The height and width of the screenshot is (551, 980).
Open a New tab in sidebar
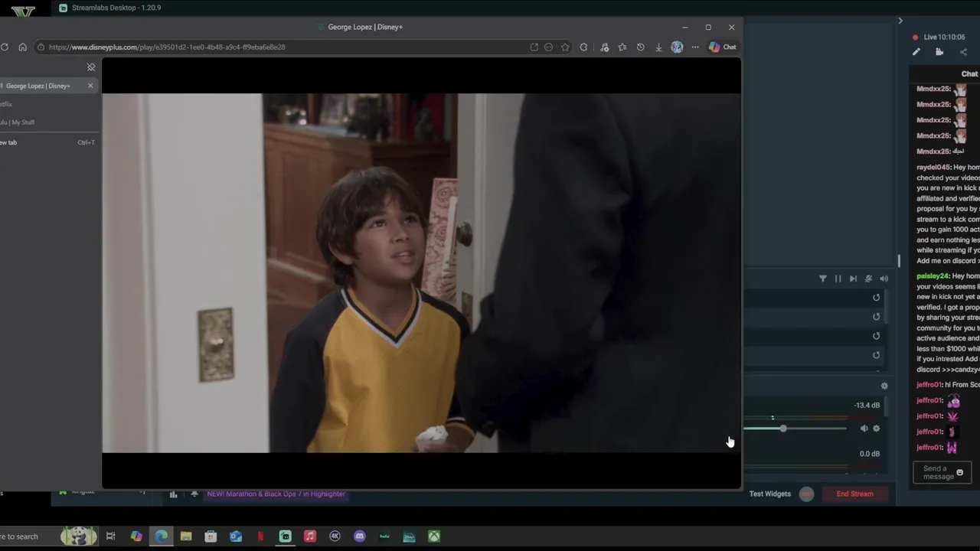tap(47, 142)
